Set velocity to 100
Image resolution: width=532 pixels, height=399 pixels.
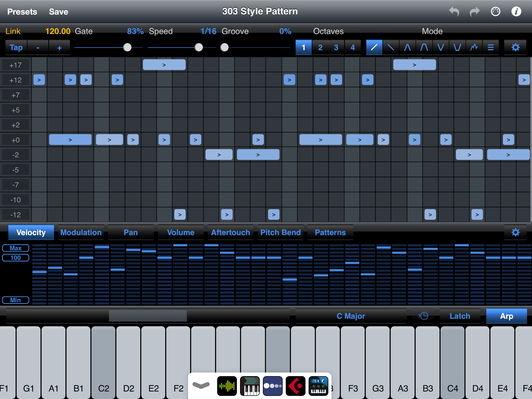[16, 258]
